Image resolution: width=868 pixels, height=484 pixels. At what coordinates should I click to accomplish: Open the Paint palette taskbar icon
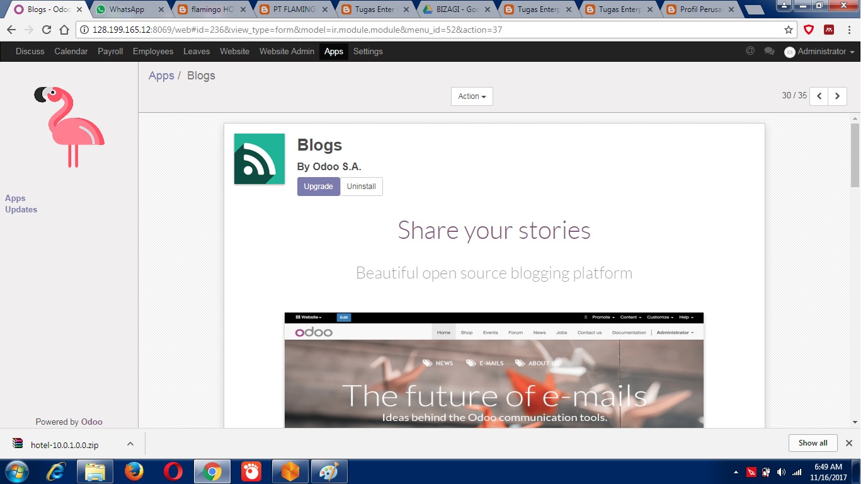tap(329, 471)
